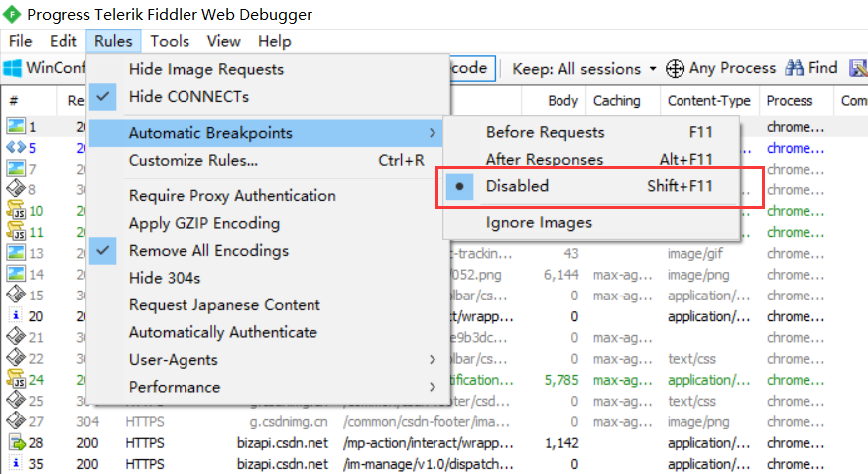Enable Hide 304s option

point(268,278)
